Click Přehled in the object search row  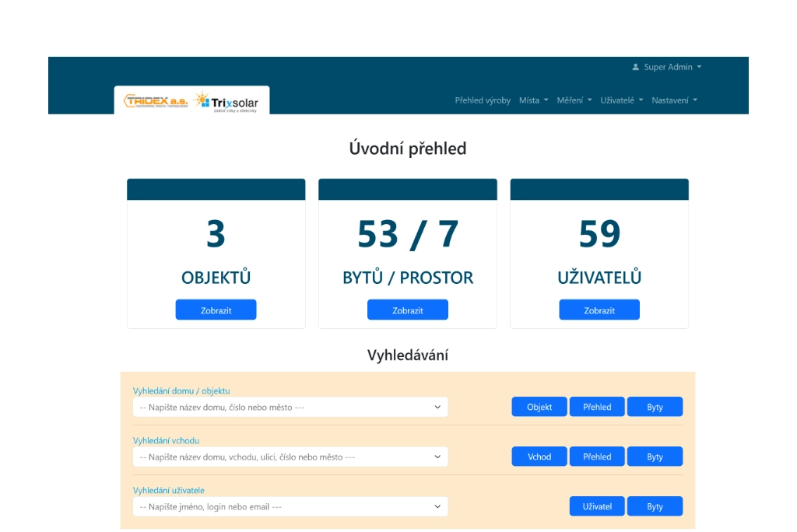pyautogui.click(x=597, y=407)
